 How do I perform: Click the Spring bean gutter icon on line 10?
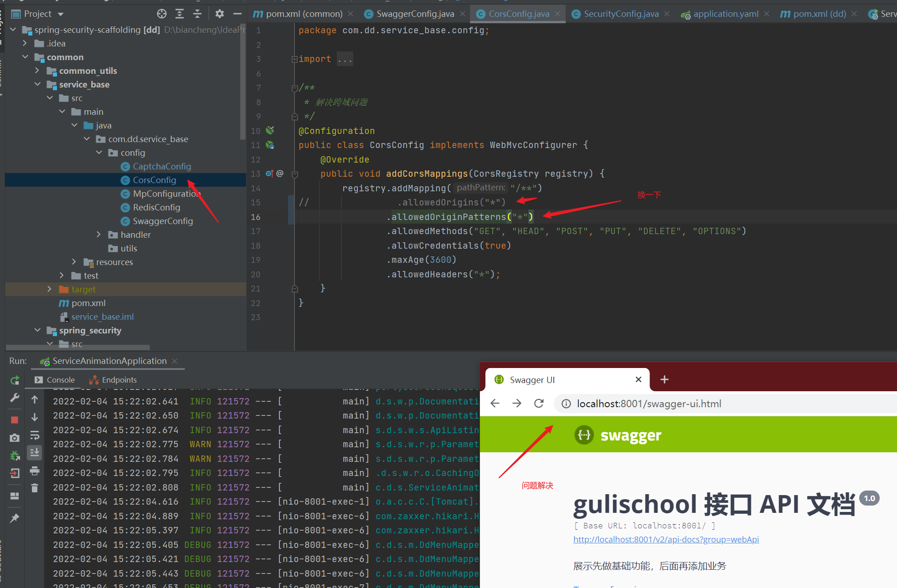[270, 130]
